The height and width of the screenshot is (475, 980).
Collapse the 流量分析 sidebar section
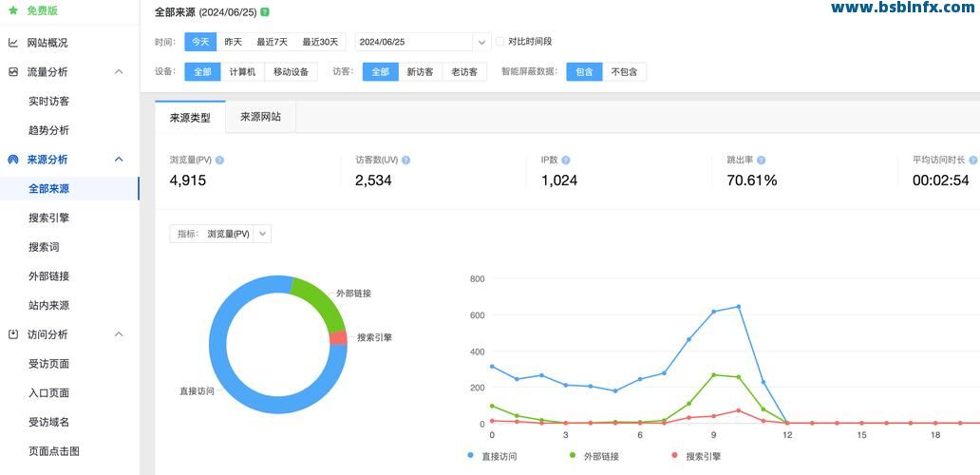pyautogui.click(x=119, y=72)
